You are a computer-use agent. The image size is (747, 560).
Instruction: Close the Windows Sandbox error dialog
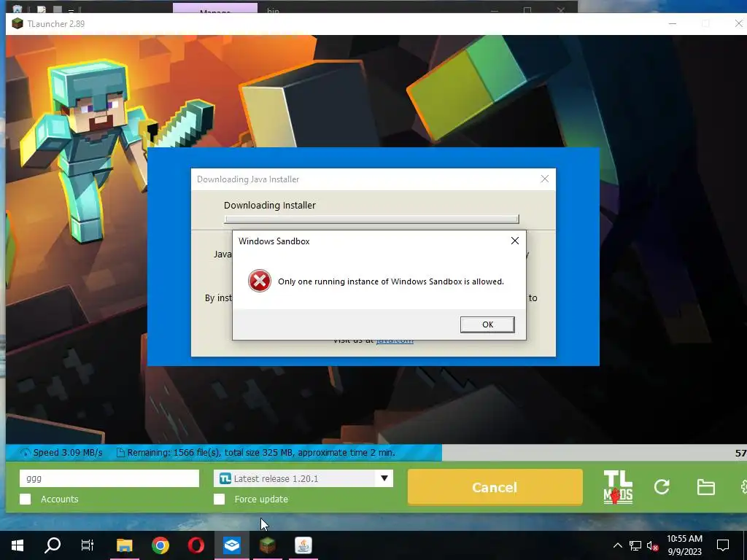click(514, 241)
